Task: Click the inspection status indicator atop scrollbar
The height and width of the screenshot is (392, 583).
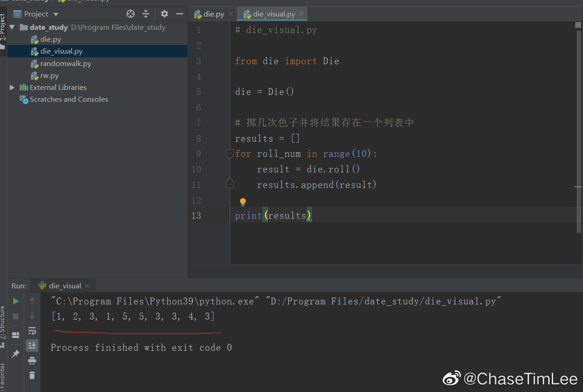Action: pyautogui.click(x=578, y=25)
